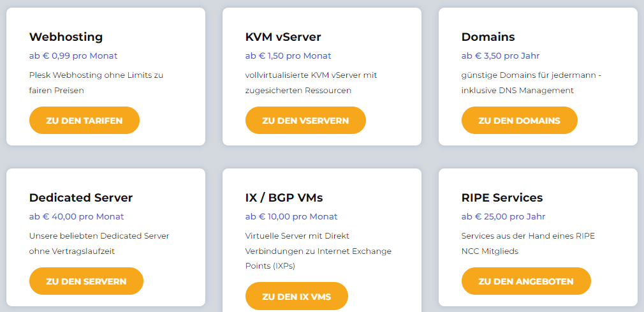Click the Internet Exchange Points description text
This screenshot has width=644, height=312.
[x=318, y=251]
